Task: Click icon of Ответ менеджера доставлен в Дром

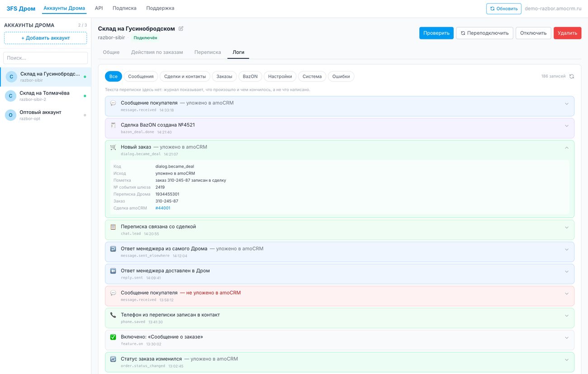Action: pos(113,271)
